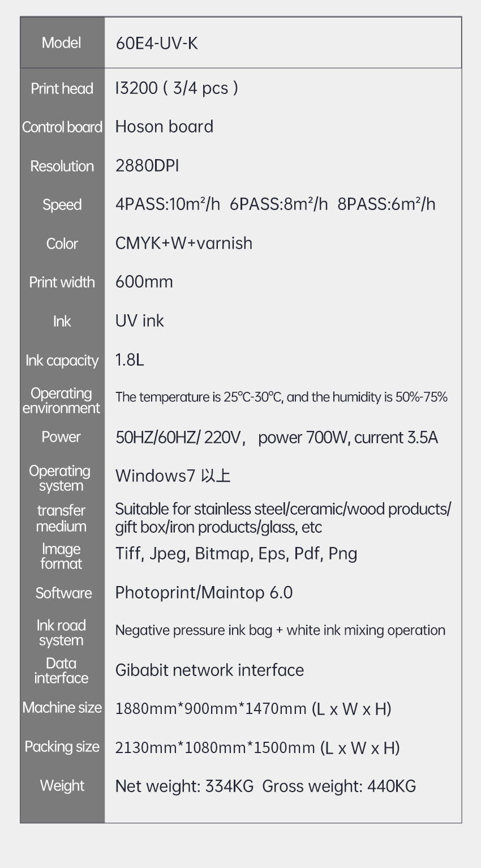Select the 600mm print width value
Image resolution: width=481 pixels, height=868 pixels.
tap(144, 282)
